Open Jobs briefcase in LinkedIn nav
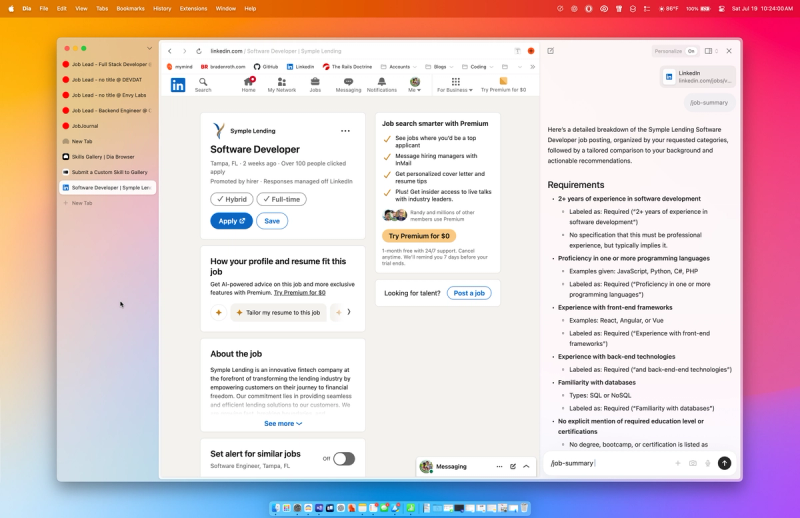This screenshot has width=800, height=518. click(315, 85)
